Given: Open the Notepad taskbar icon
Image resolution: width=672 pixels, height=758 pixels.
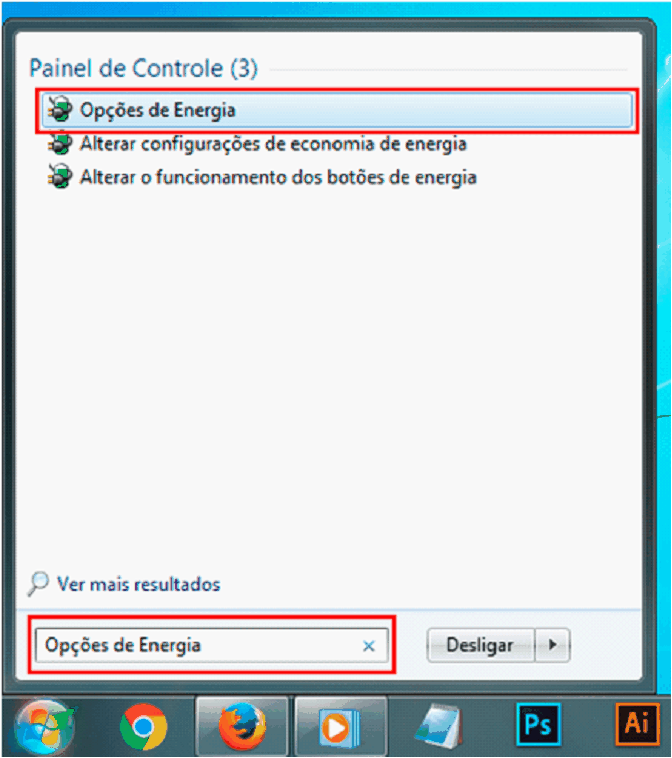Looking at the screenshot, I should tap(438, 727).
